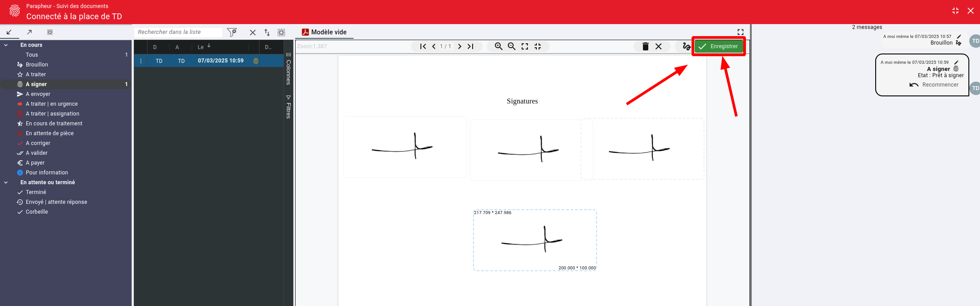Select all list items with dashed square icon
This screenshot has height=306, width=980.
[281, 33]
